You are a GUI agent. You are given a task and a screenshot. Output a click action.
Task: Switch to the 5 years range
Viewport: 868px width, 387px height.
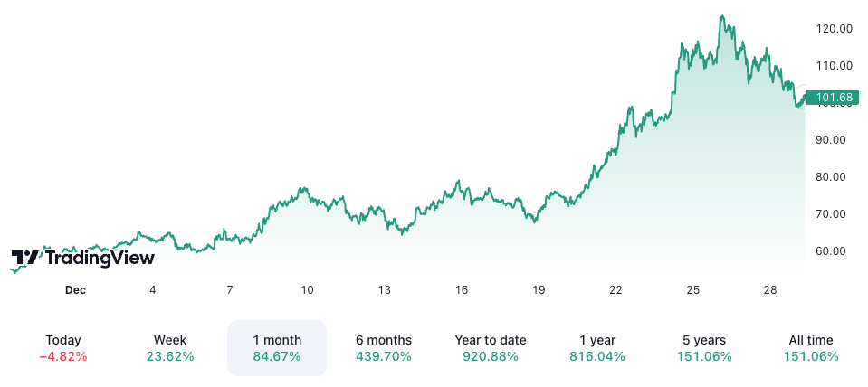pyautogui.click(x=704, y=348)
